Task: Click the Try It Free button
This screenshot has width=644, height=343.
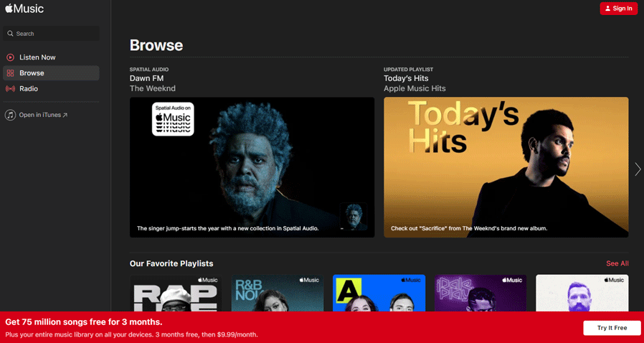Action: (612, 328)
